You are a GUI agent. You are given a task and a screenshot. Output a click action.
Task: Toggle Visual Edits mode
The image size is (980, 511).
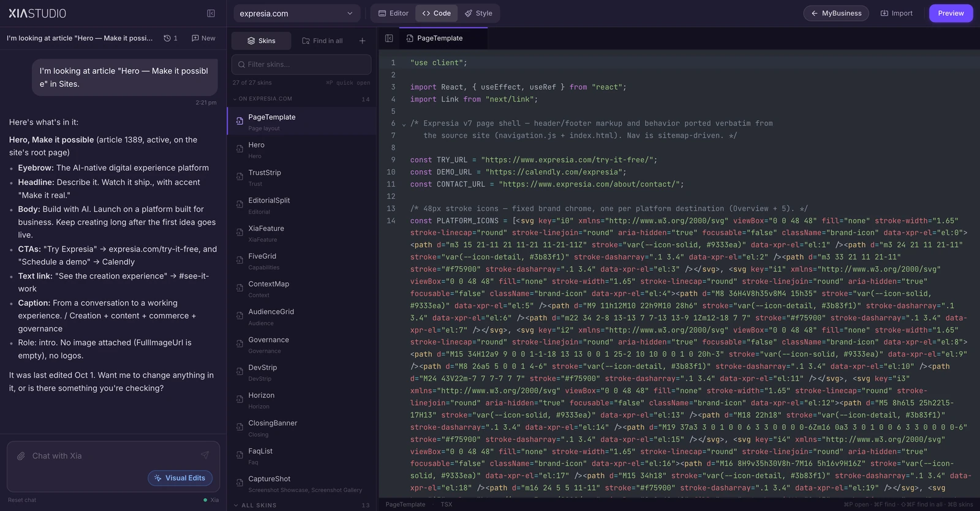tap(180, 478)
